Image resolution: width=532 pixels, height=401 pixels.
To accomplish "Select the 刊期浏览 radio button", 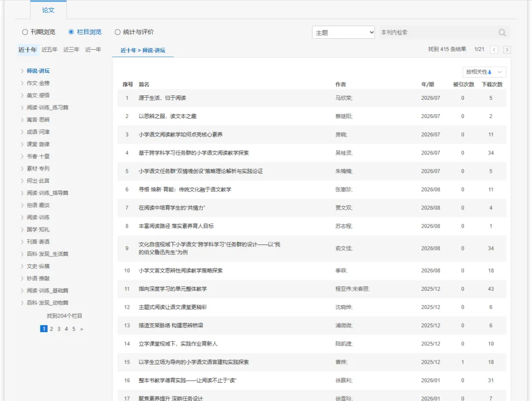I will point(25,32).
